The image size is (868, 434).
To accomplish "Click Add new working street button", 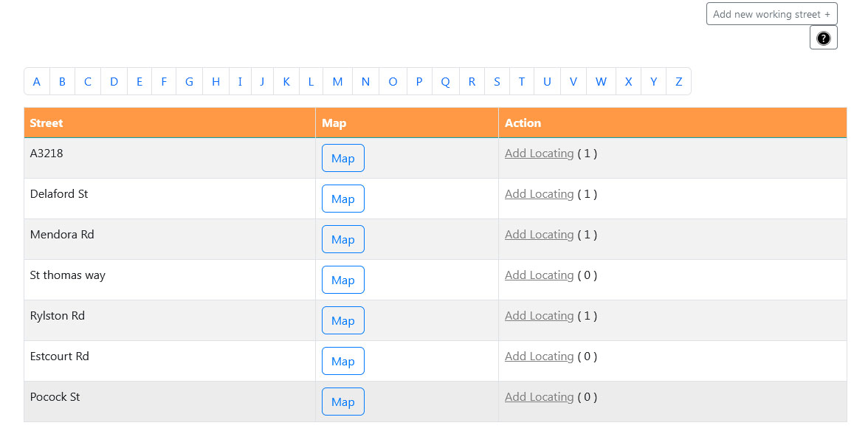I will pos(772,14).
